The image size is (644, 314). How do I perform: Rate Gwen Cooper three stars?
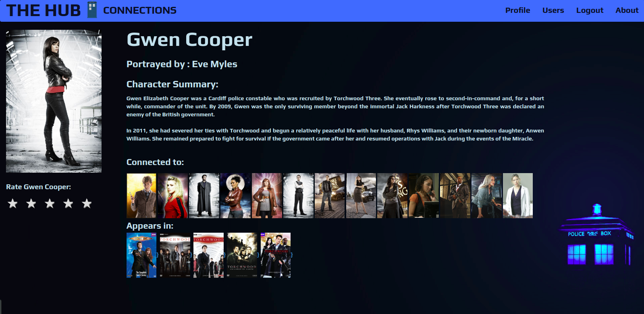(x=50, y=204)
